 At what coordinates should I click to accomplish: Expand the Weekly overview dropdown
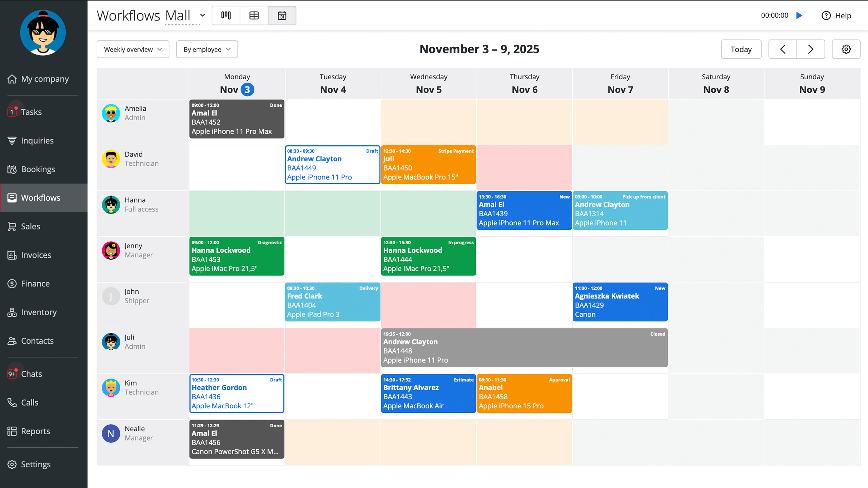tap(133, 49)
